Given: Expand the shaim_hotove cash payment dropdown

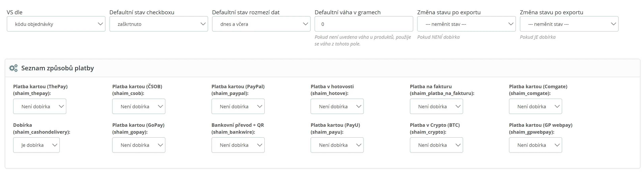Looking at the screenshot, I should pyautogui.click(x=337, y=106).
